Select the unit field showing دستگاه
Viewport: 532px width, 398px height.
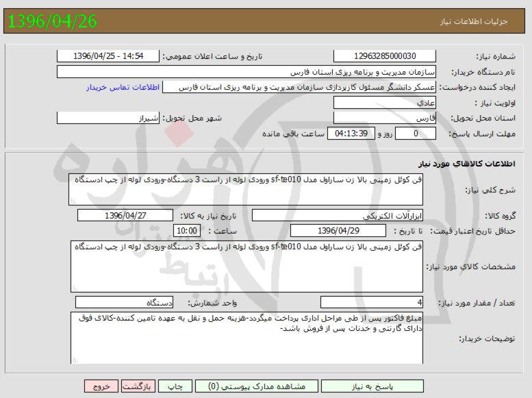[124, 302]
